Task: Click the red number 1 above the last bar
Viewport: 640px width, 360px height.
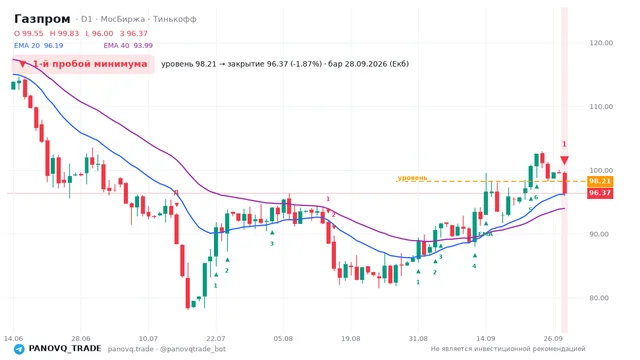Action: 564,144
